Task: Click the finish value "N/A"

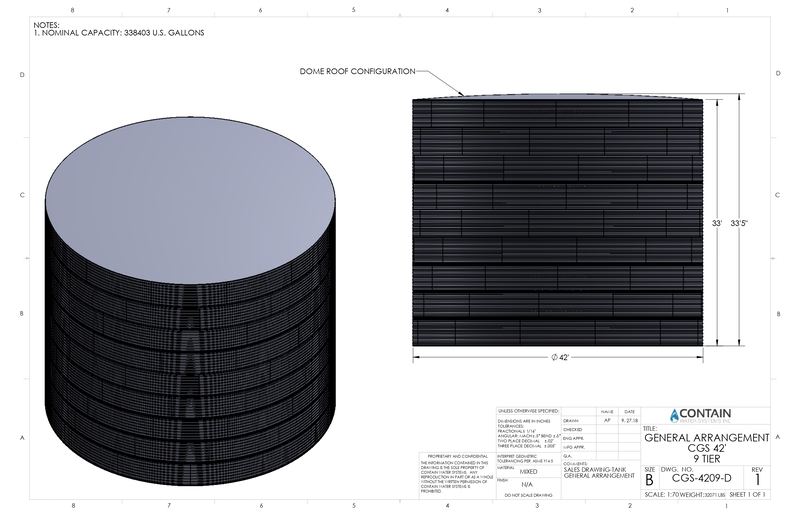Action: coord(527,484)
